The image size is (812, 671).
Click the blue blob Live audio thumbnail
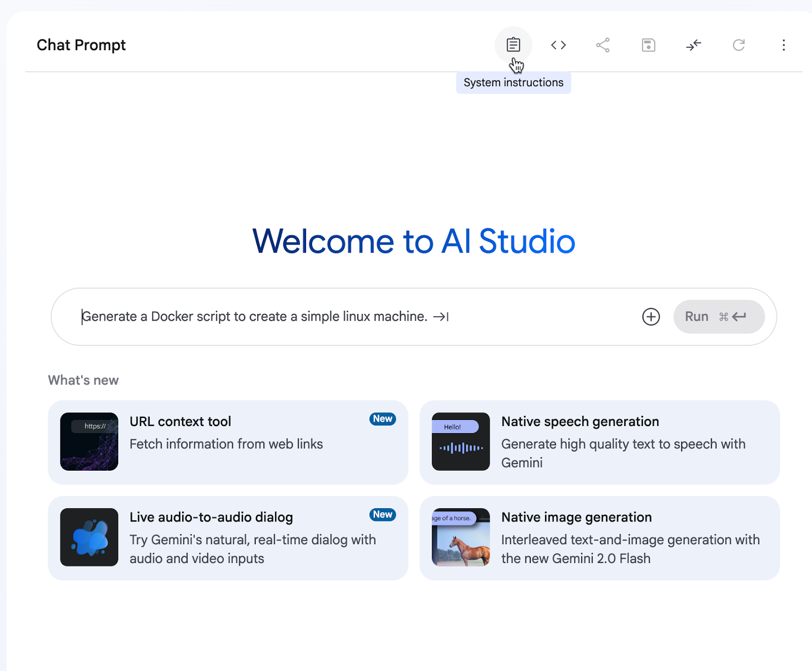pyautogui.click(x=89, y=537)
